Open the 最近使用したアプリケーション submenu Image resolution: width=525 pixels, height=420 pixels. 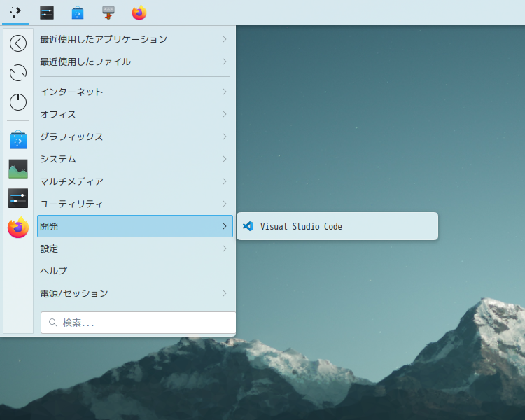pyautogui.click(x=135, y=39)
